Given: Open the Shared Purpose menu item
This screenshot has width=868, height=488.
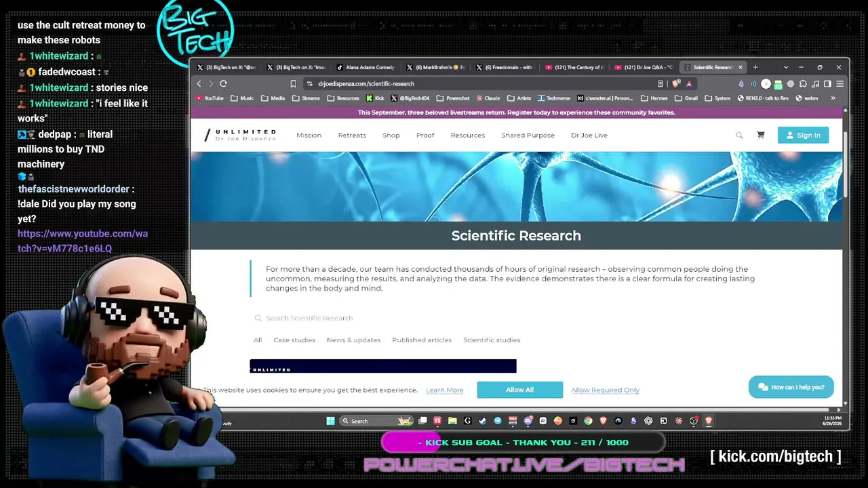Looking at the screenshot, I should click(x=528, y=136).
